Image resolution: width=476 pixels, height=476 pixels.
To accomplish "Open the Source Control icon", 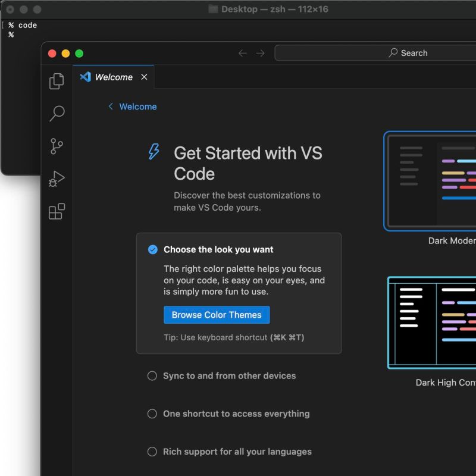I will coord(57,146).
